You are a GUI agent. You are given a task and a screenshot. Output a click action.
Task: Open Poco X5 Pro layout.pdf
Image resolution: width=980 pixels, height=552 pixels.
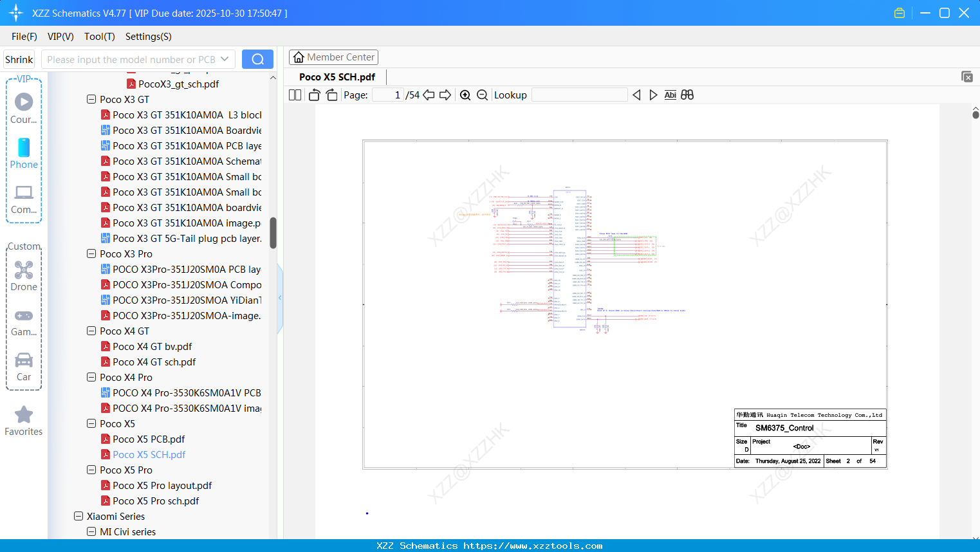click(x=156, y=486)
